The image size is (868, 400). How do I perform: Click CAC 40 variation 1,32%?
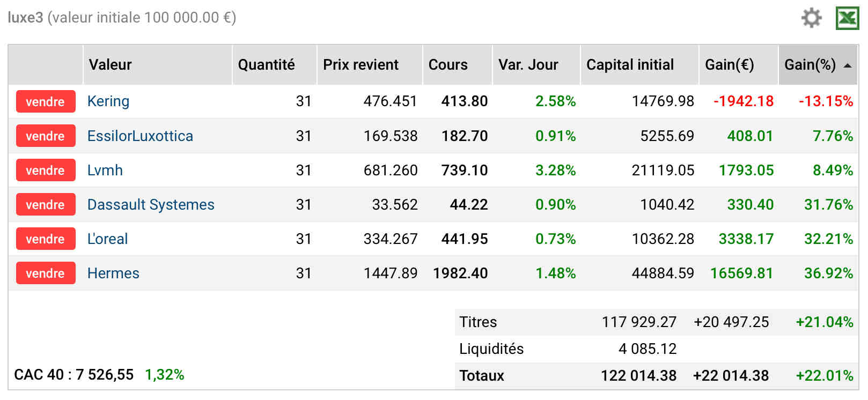pos(165,374)
